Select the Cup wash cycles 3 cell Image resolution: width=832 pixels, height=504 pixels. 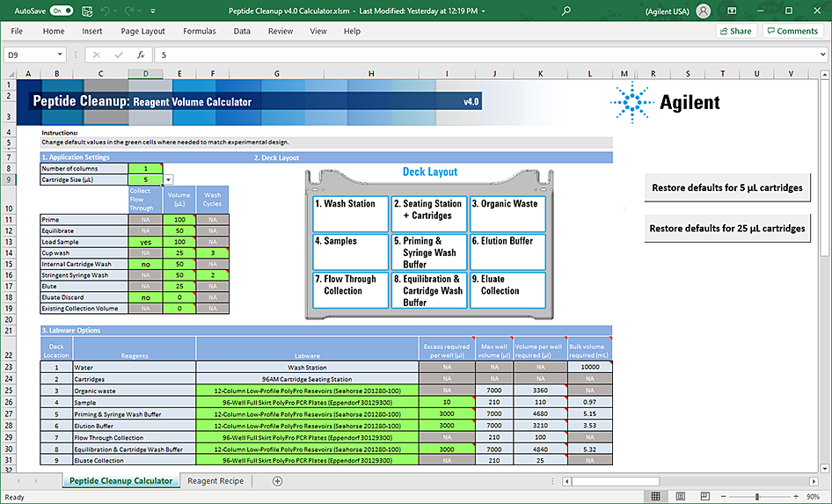(x=212, y=253)
